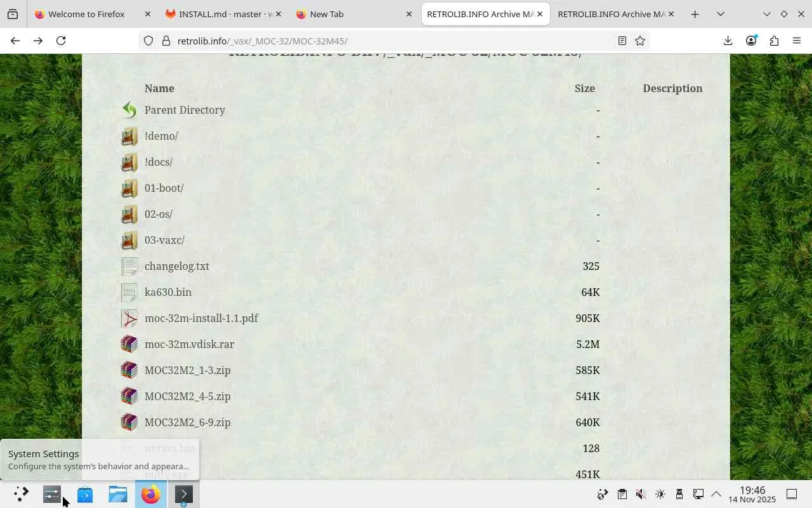
Task: Go back to the previous page
Action: (15, 41)
